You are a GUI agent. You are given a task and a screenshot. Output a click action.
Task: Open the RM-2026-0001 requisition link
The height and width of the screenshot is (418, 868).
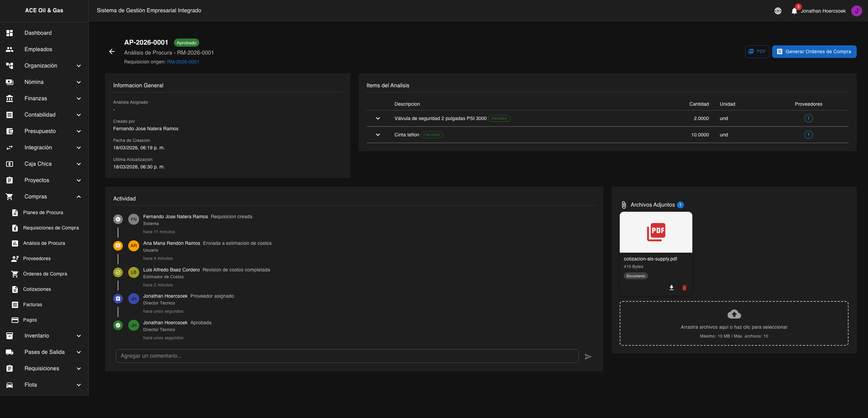[x=183, y=62]
